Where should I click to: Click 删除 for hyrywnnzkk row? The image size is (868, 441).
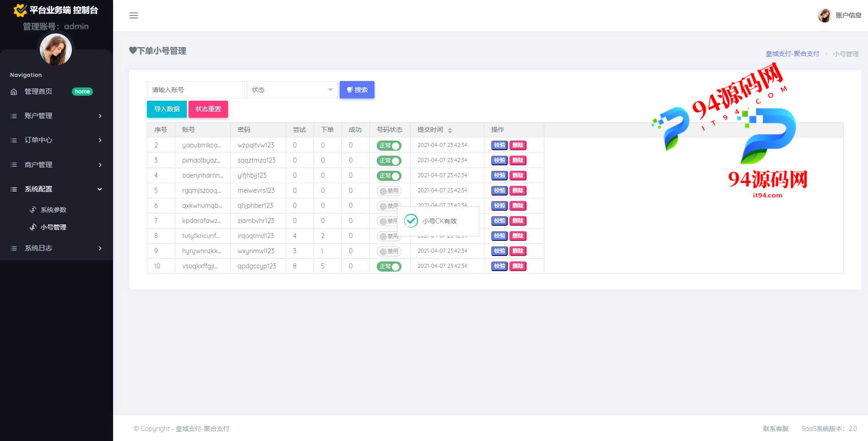[x=518, y=251]
